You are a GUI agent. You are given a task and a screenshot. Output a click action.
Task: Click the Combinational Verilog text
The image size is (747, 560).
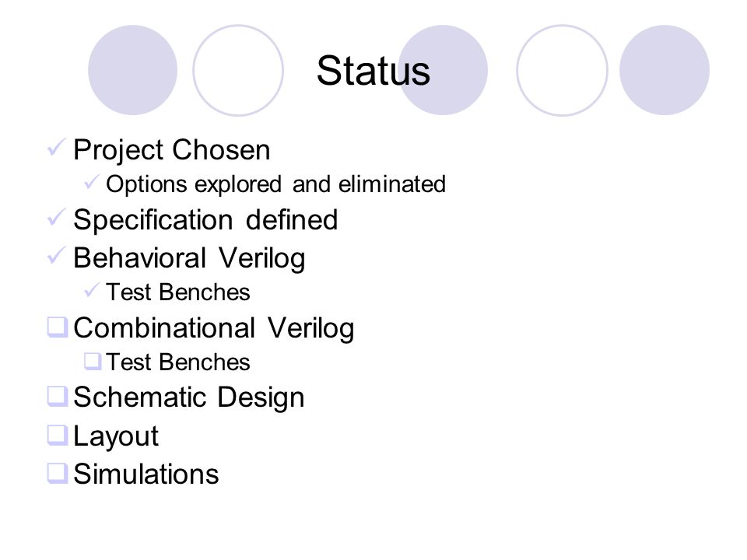[x=214, y=328]
